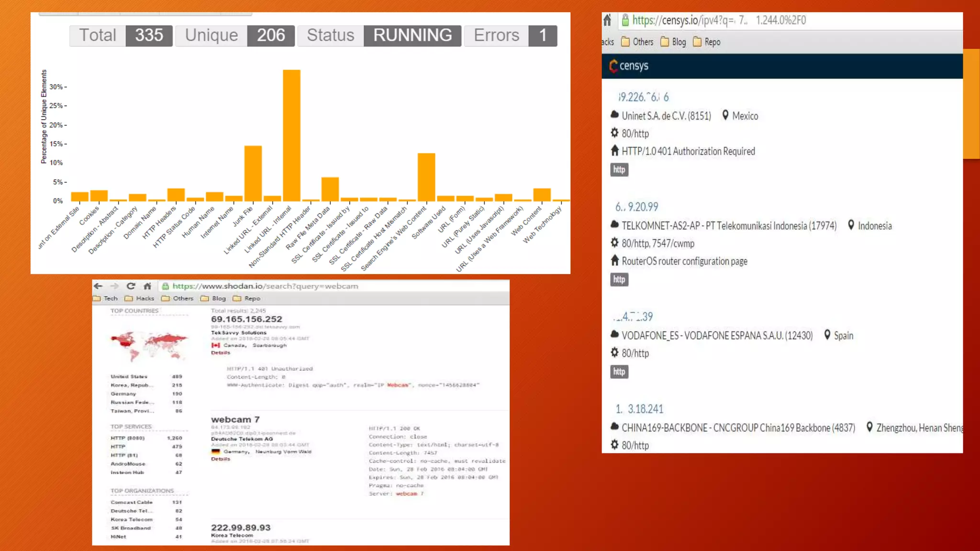This screenshot has width=980, height=551.
Task: Click the home icon in Shodan browser
Action: pos(147,286)
